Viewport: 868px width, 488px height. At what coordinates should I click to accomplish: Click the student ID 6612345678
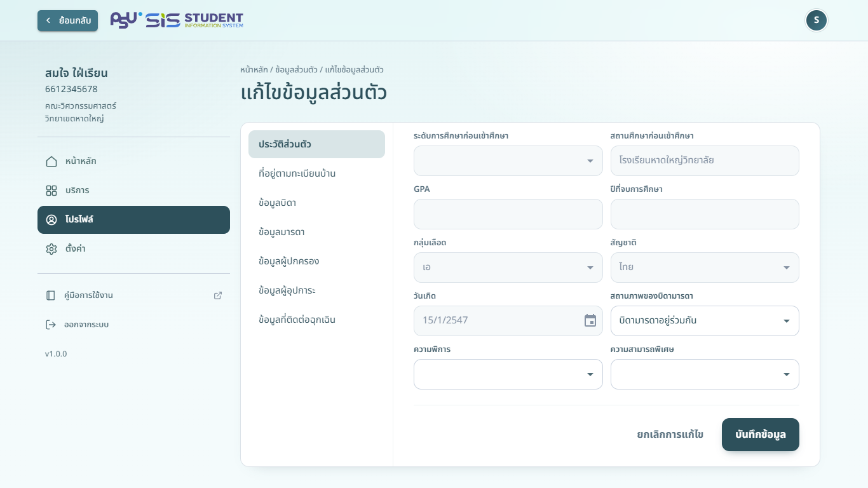pyautogui.click(x=71, y=89)
